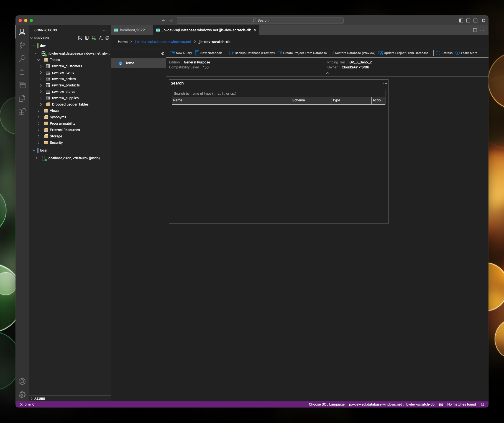The height and width of the screenshot is (423, 504).
Task: Open the Extensions view
Action: 22,112
